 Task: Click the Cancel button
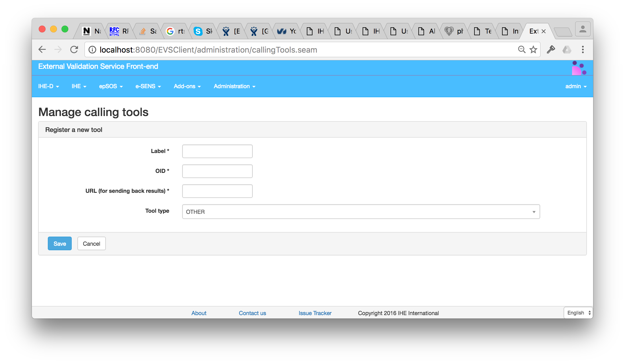[x=91, y=243]
